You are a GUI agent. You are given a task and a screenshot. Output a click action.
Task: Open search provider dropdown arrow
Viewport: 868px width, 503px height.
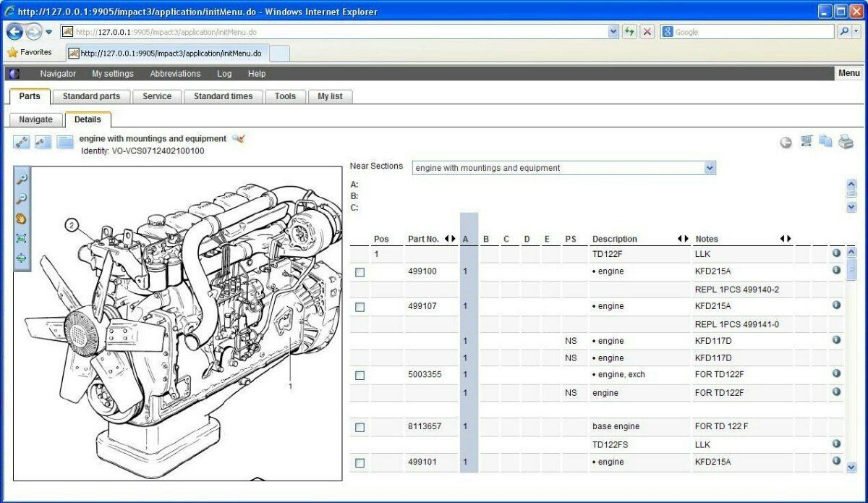[x=857, y=32]
